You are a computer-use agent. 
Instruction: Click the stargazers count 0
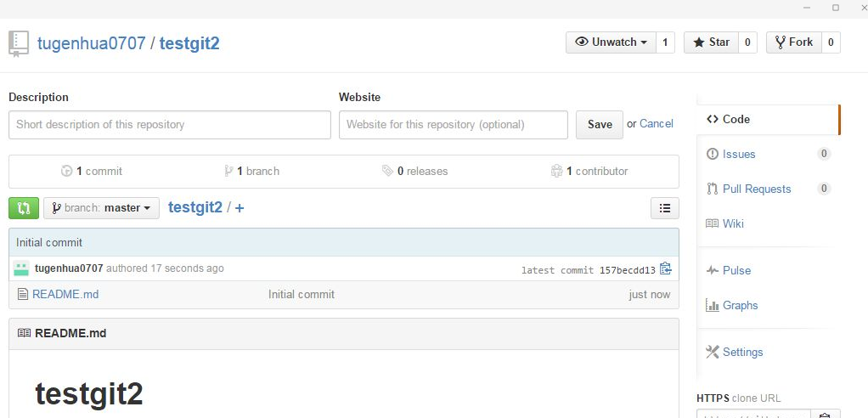pos(747,42)
